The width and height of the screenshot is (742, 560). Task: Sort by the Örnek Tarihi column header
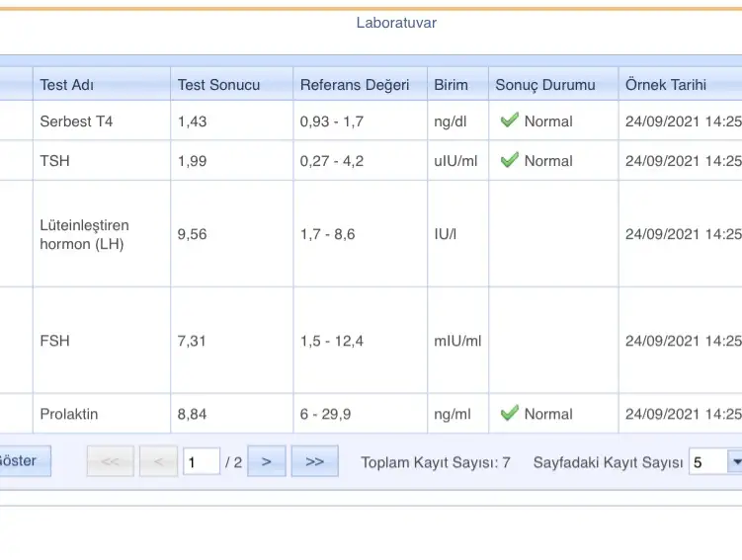coord(665,85)
